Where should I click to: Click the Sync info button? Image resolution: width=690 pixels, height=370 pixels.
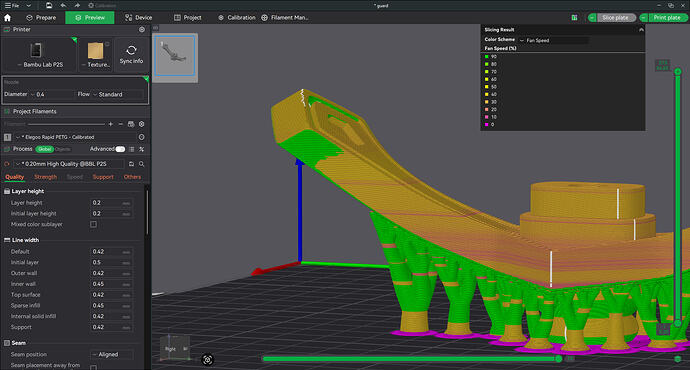tap(131, 54)
